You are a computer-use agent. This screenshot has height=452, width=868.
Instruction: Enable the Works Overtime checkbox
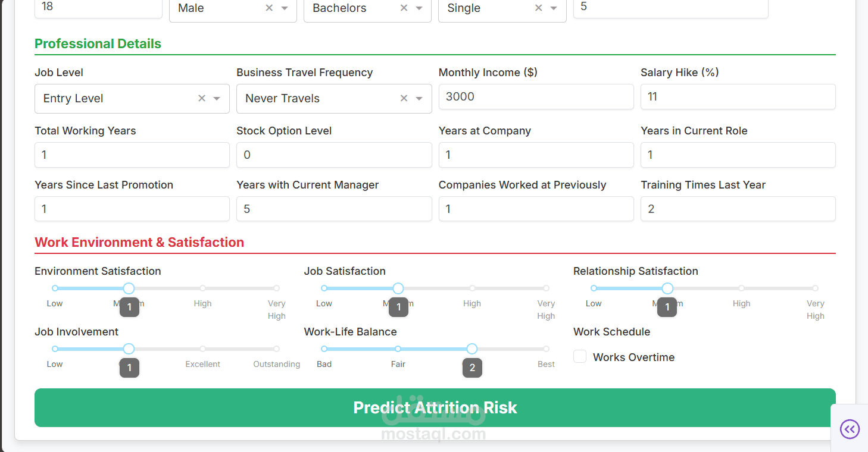pyautogui.click(x=580, y=357)
